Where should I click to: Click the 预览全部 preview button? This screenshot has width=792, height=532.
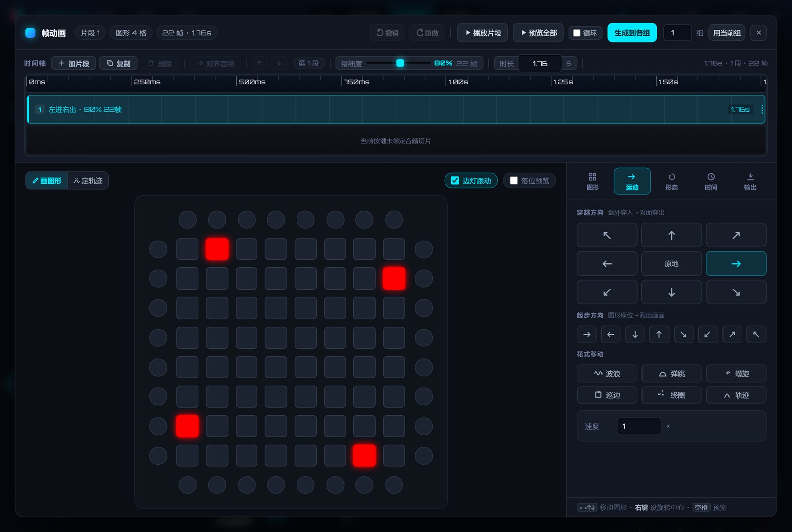point(539,33)
